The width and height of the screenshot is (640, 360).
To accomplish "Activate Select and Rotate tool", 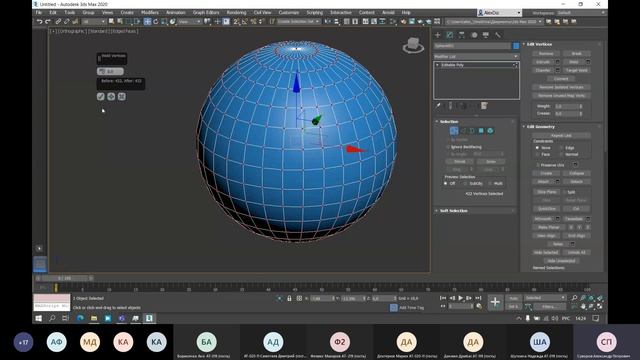I will [156, 21].
